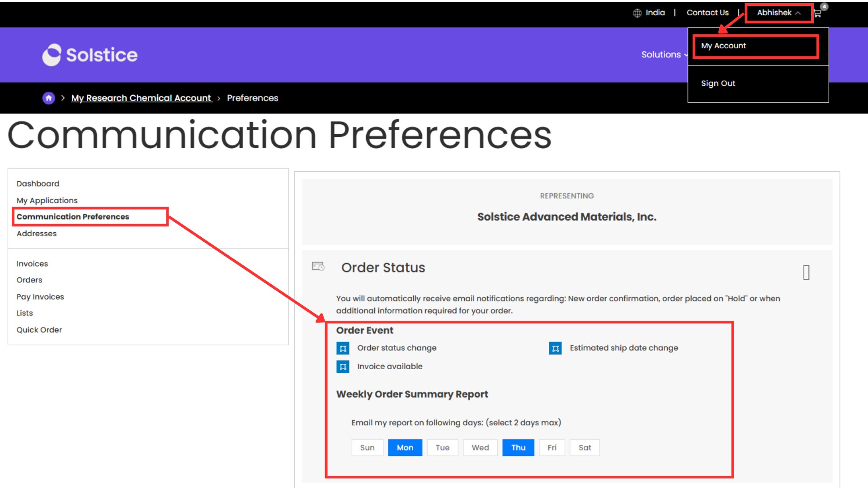Screen dimensions: 868x488
Task: Select Communication Preferences in sidebar
Action: pyautogui.click(x=73, y=216)
